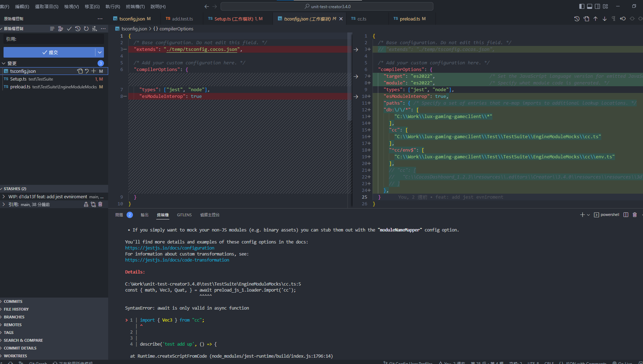Click Open File icon on tsconfig.json row
The image size is (643, 364).
(80, 71)
